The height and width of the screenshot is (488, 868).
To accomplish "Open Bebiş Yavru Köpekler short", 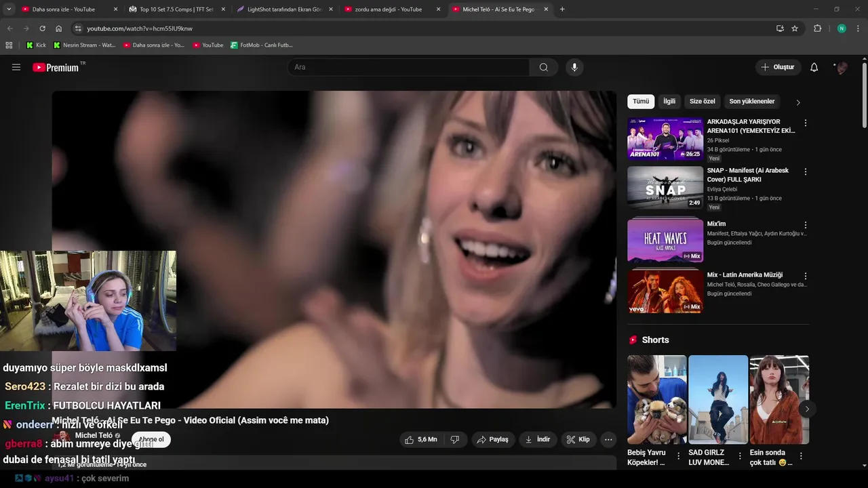I will click(x=656, y=400).
